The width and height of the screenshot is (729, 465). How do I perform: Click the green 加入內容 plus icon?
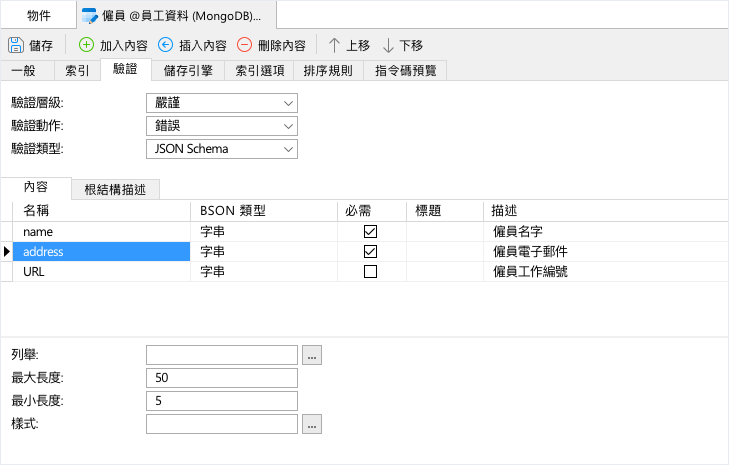click(86, 45)
